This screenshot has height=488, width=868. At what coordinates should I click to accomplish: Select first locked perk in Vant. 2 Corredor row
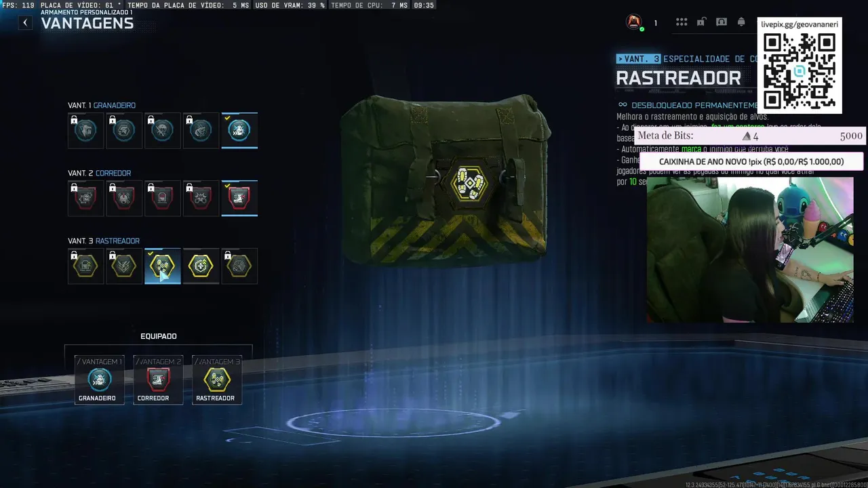pos(85,198)
